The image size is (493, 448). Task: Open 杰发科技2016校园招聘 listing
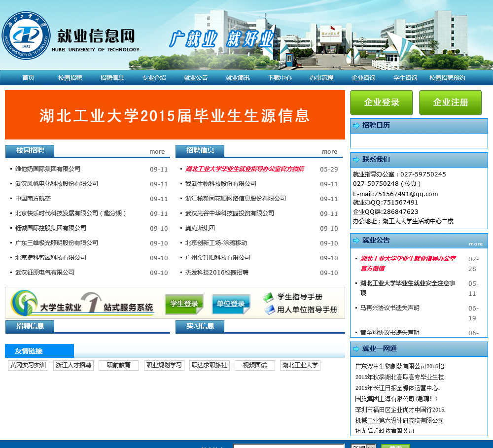tap(216, 272)
